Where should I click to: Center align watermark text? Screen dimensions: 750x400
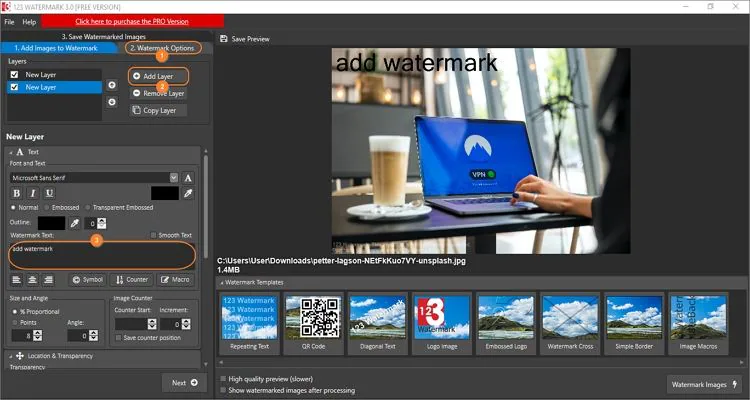coord(33,280)
